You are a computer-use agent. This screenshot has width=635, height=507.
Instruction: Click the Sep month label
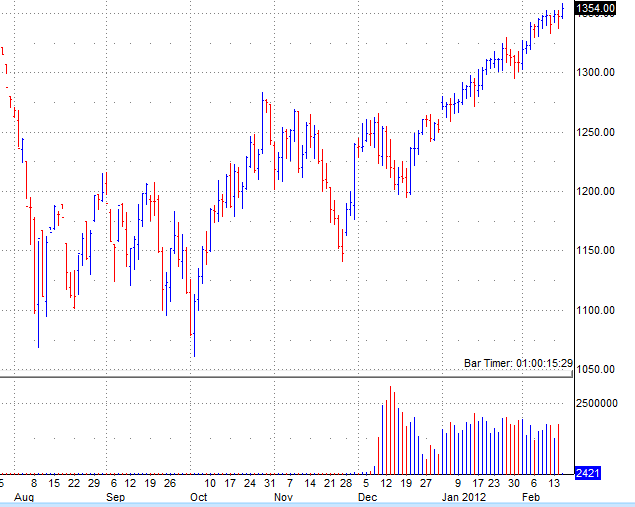coord(115,497)
